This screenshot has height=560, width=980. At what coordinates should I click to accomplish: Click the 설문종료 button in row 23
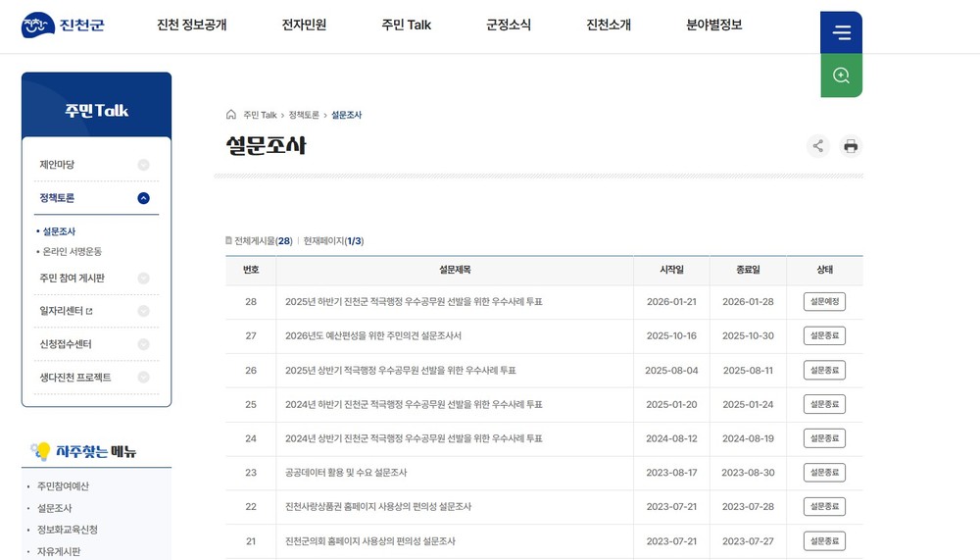tap(824, 473)
